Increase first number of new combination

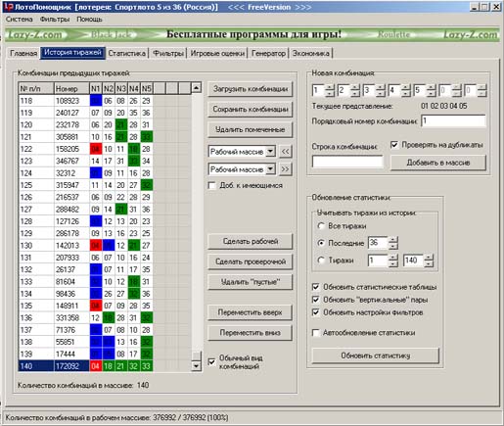click(330, 87)
